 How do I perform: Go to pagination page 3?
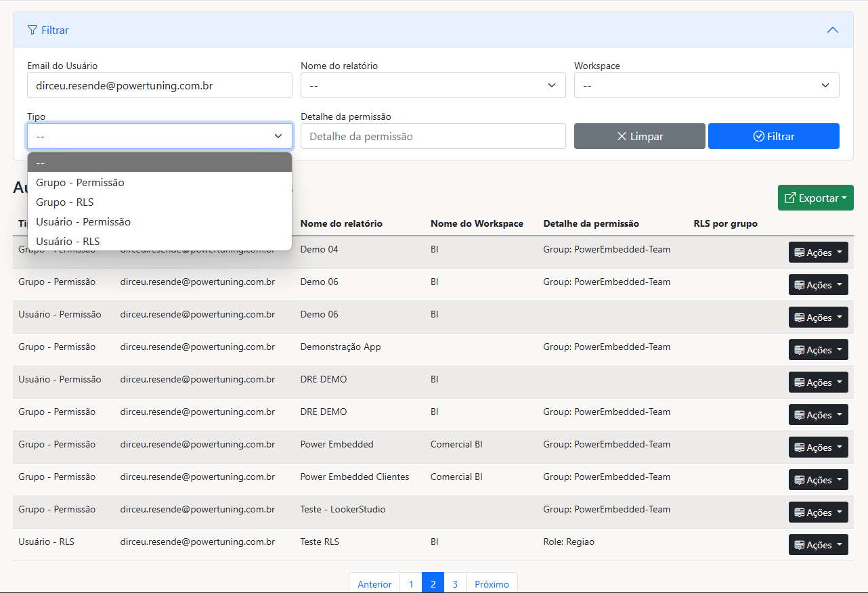click(455, 584)
